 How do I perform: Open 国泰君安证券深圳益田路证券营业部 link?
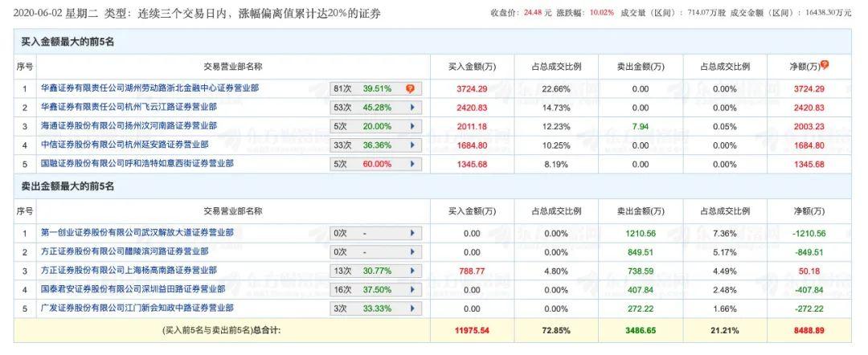tap(133, 289)
